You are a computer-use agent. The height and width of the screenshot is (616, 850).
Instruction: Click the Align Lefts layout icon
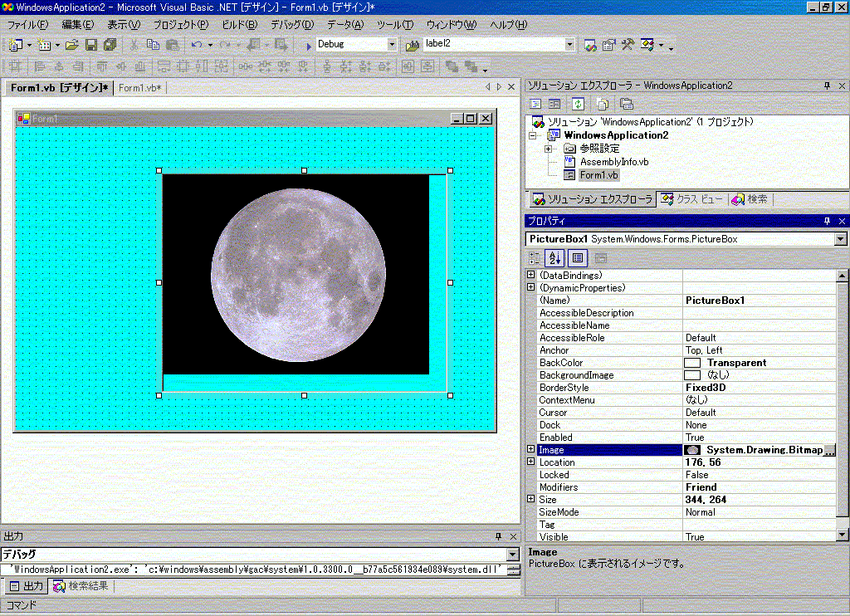[40, 66]
